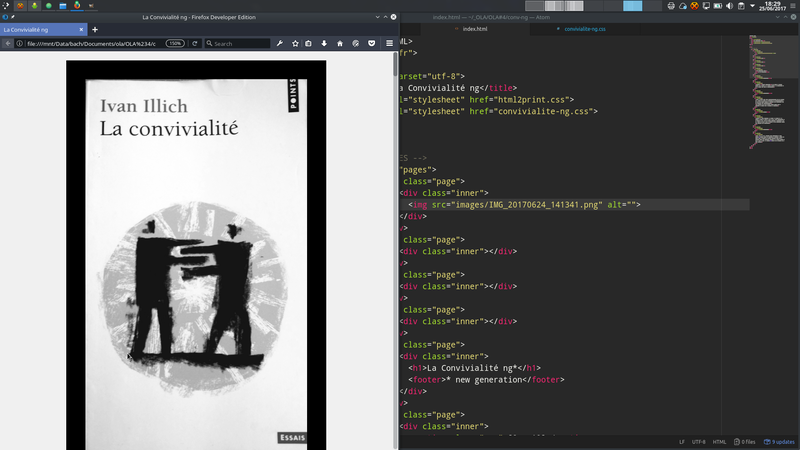Switch to convivialite-ng.css tab in Atom
Image resolution: width=800 pixels, height=450 pixels.
point(585,29)
